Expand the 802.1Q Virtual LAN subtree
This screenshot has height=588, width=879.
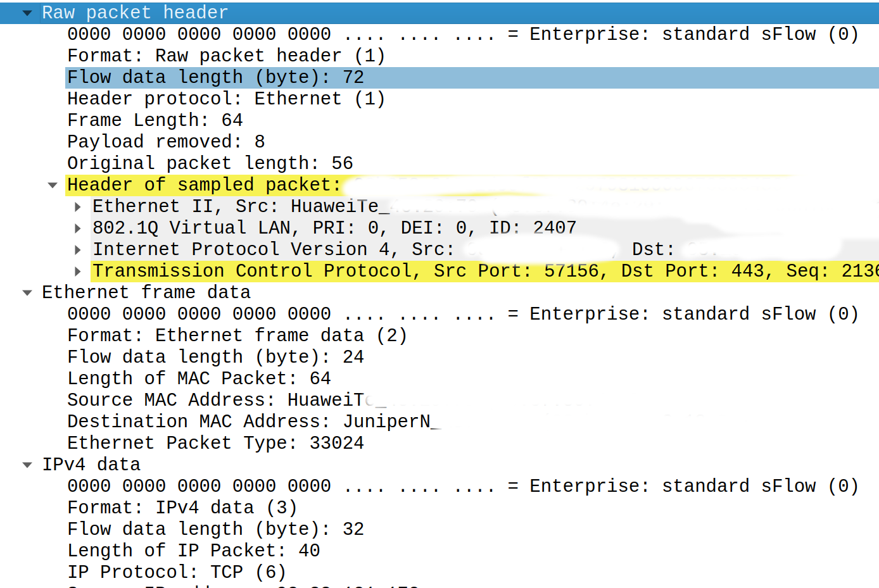click(x=77, y=228)
